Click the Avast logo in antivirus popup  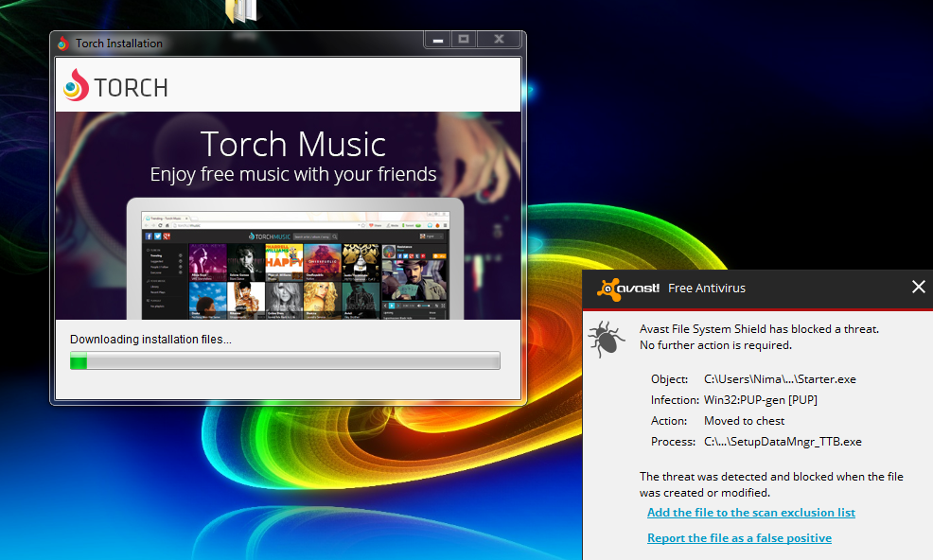(628, 289)
